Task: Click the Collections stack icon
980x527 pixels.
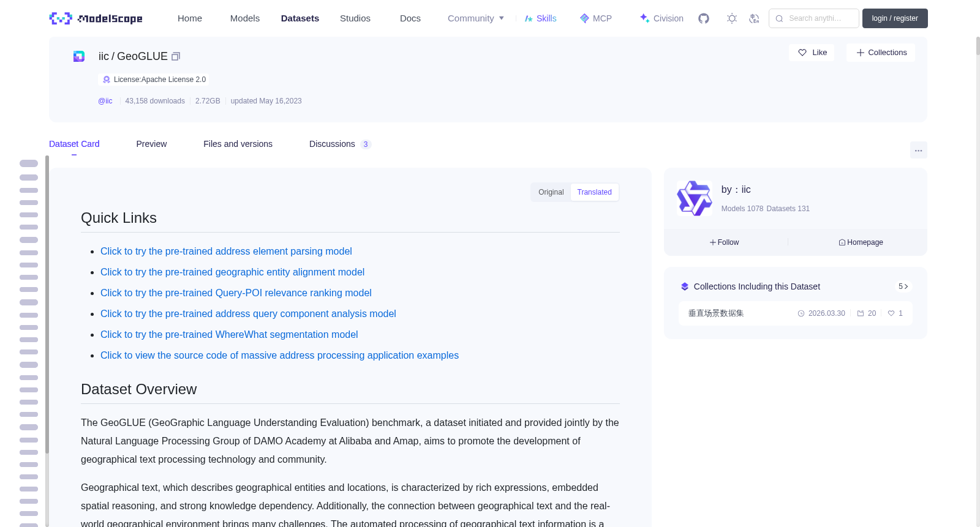Action: pos(685,286)
